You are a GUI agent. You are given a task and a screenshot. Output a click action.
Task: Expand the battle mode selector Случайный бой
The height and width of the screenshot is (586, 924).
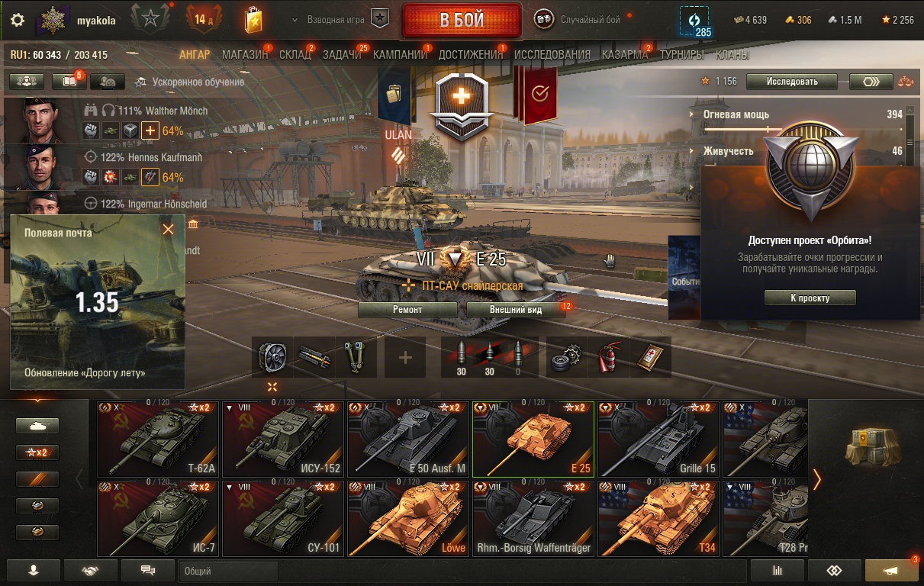click(590, 20)
